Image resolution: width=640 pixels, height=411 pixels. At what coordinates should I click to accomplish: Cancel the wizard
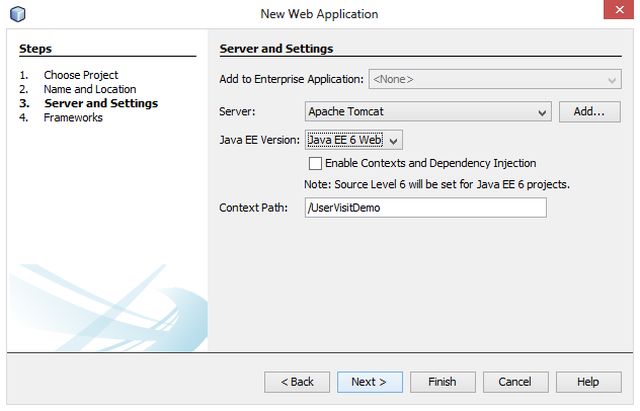point(515,382)
